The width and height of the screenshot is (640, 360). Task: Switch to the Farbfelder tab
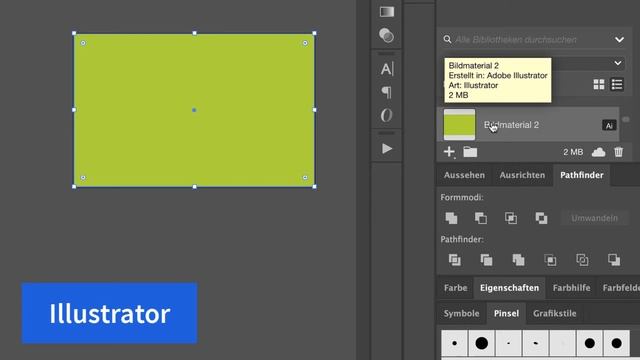(x=621, y=288)
